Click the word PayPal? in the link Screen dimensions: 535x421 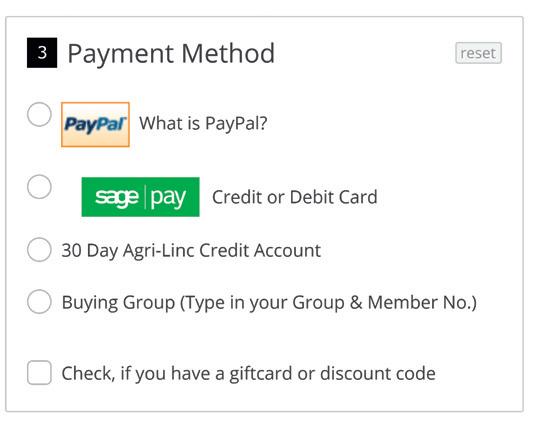pyautogui.click(x=236, y=124)
